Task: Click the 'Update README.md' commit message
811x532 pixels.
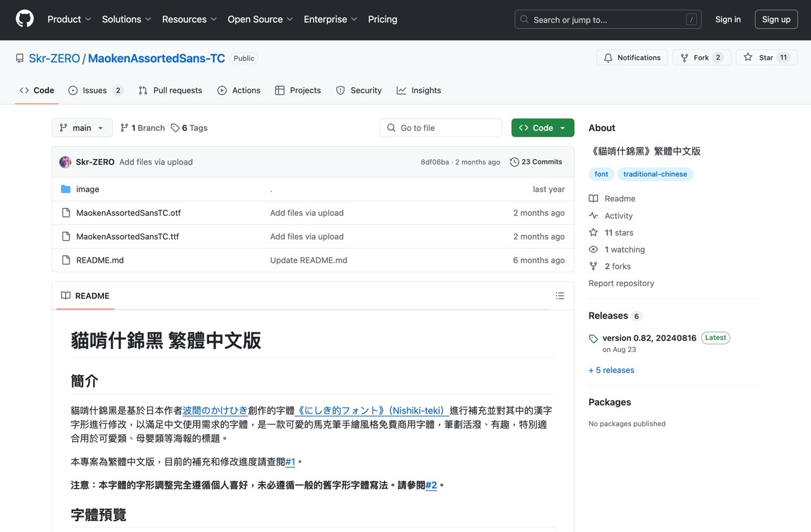Action: pyautogui.click(x=309, y=260)
